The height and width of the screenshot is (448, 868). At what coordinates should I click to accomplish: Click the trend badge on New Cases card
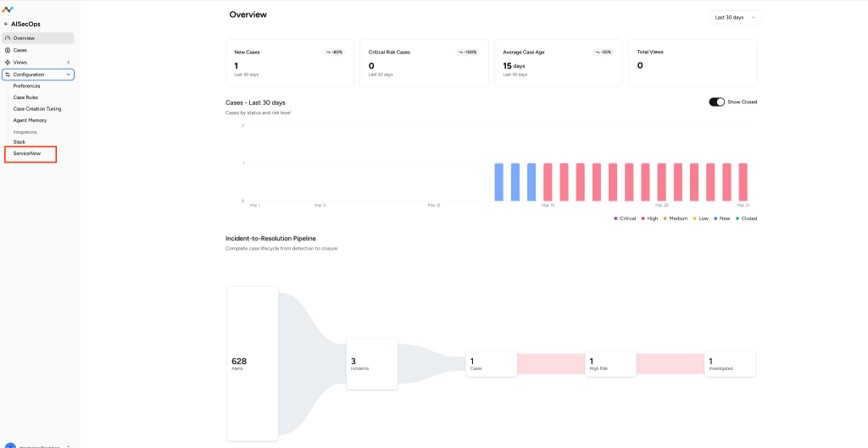[334, 52]
